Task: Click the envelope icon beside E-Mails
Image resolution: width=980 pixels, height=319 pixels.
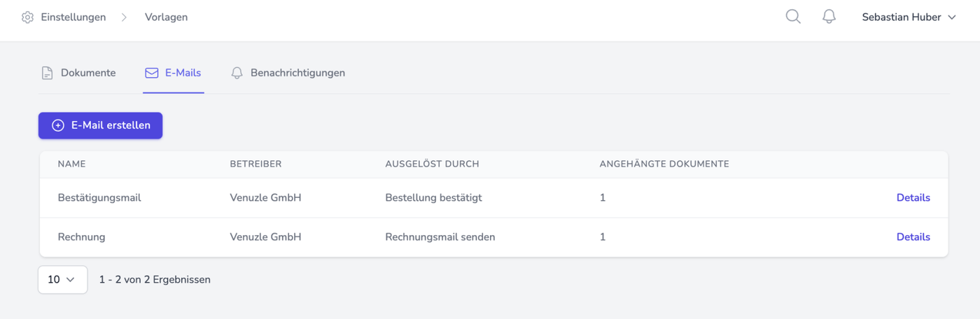Action: coord(151,73)
